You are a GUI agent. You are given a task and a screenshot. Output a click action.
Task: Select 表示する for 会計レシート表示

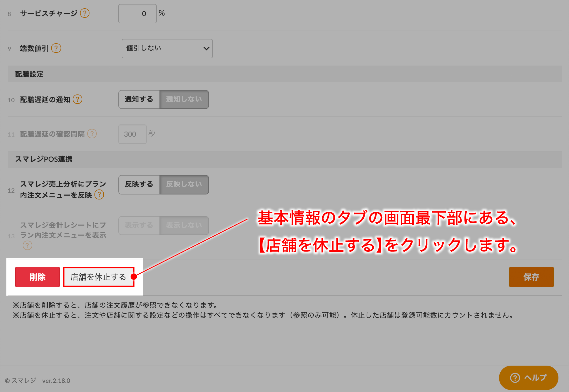pos(139,225)
